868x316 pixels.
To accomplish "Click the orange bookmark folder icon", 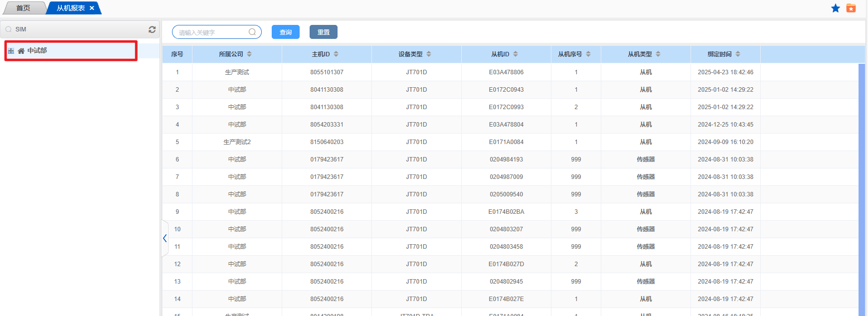I will [x=851, y=8].
